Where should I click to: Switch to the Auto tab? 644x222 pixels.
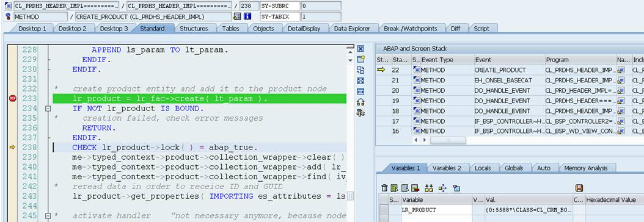(543, 168)
